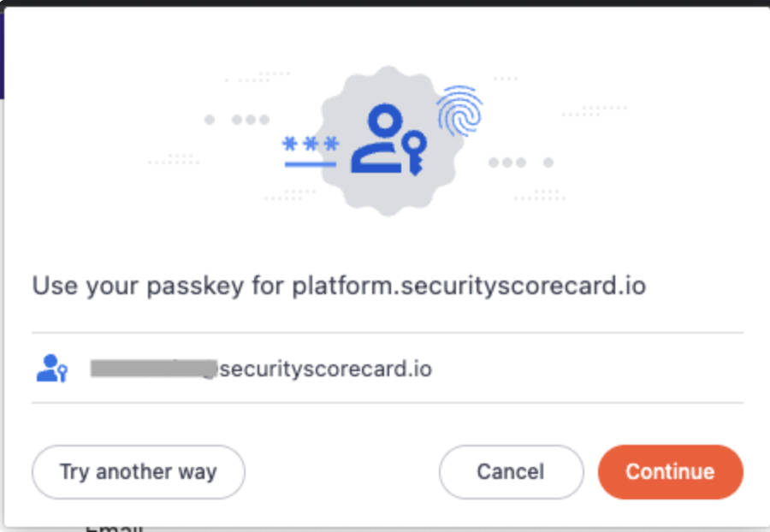Image resolution: width=770 pixels, height=532 pixels.
Task: Click the dark purple strip behind the dialog
Action: click(x=3, y=51)
